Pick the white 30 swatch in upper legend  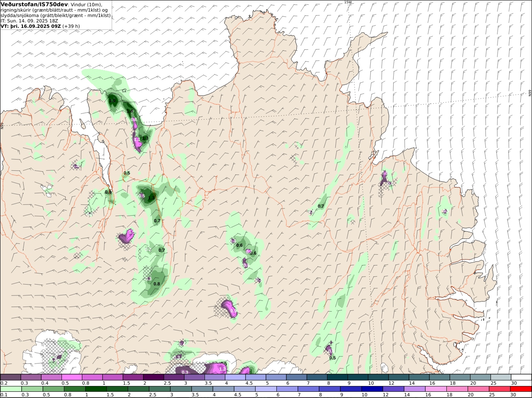pos(522,377)
